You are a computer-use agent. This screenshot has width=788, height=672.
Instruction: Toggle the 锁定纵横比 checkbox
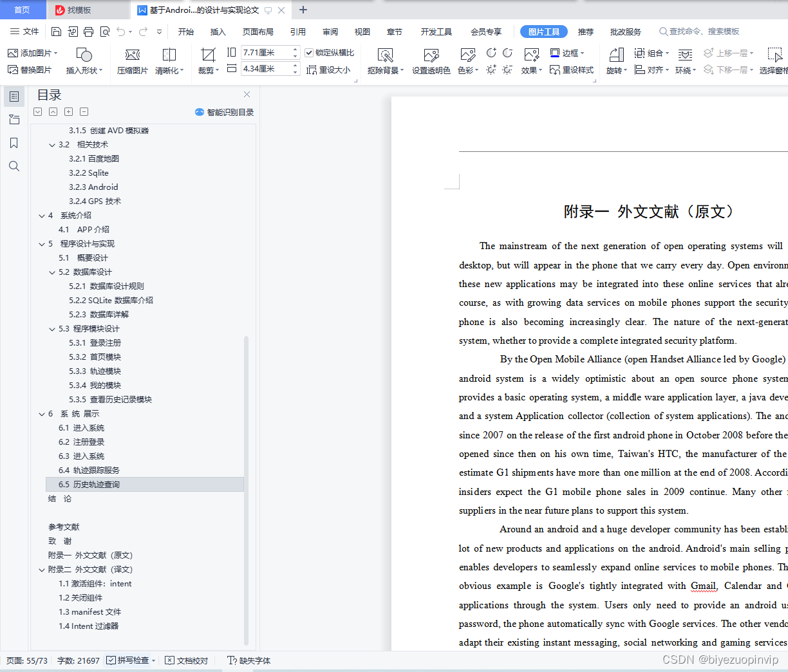(310, 53)
